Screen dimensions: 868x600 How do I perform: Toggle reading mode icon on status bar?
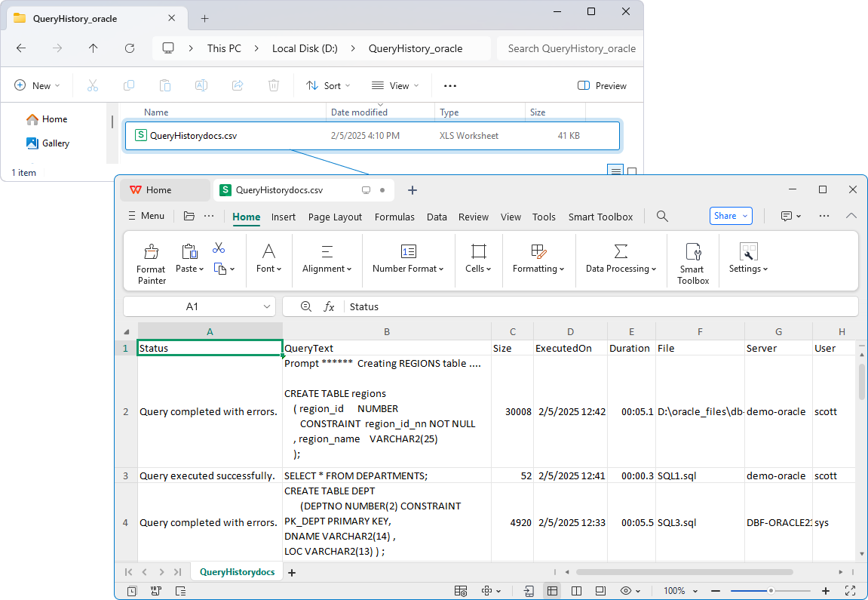(x=488, y=591)
